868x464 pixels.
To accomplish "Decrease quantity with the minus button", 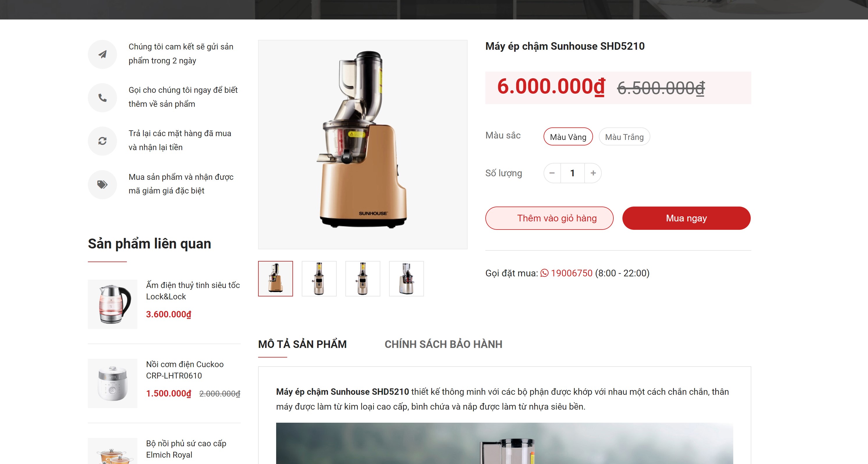I will pos(552,173).
